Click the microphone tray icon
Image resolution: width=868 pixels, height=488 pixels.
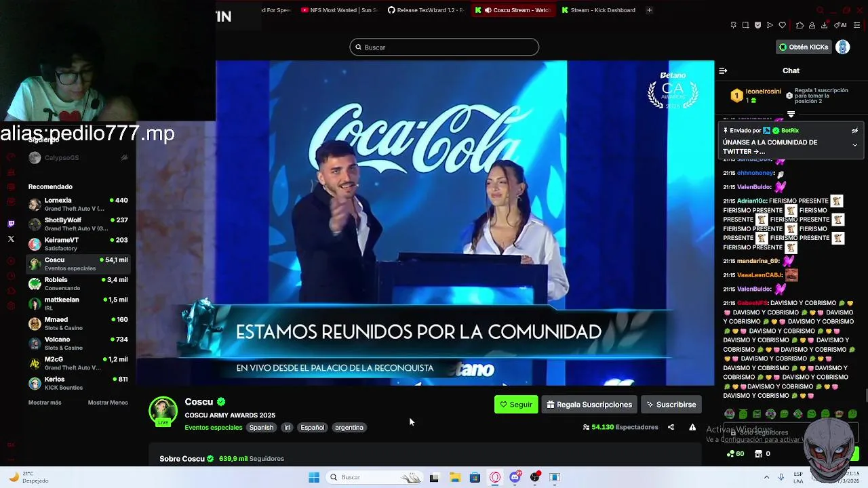tap(781, 477)
